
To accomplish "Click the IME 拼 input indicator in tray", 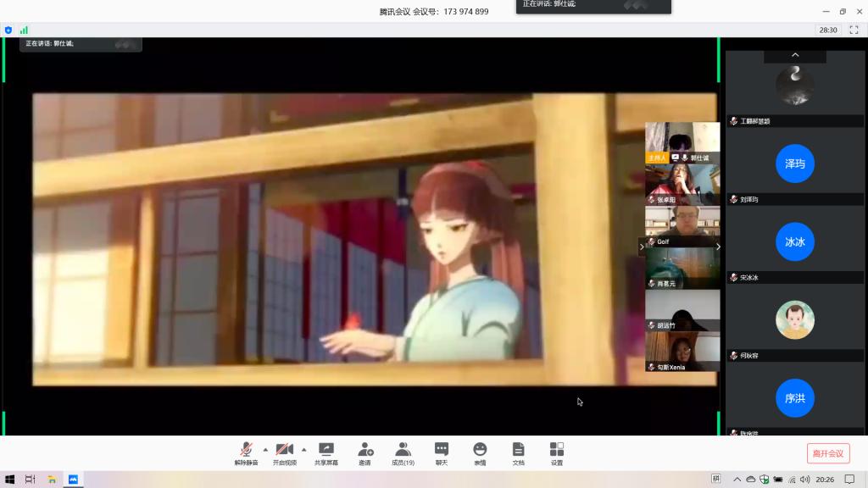I will [715, 479].
